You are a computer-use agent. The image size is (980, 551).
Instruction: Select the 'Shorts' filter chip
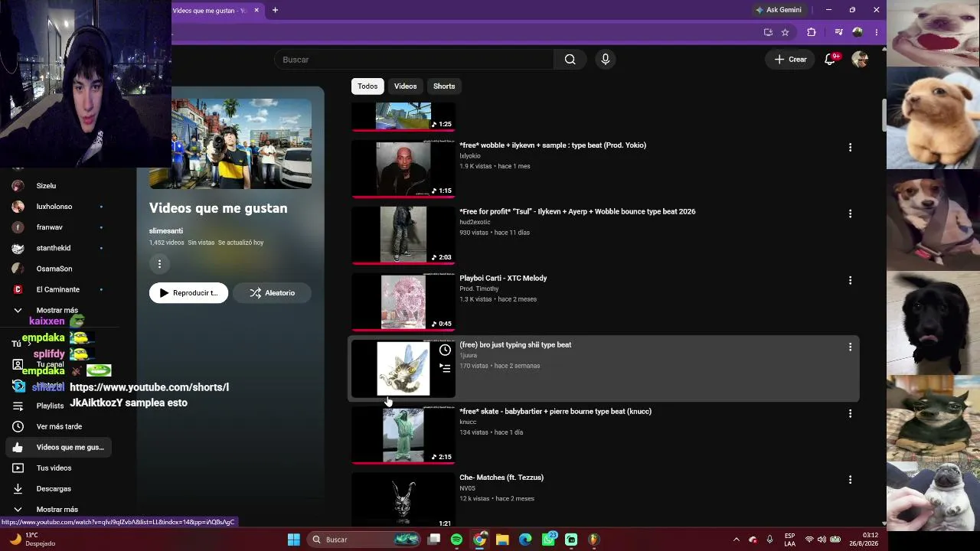[444, 86]
